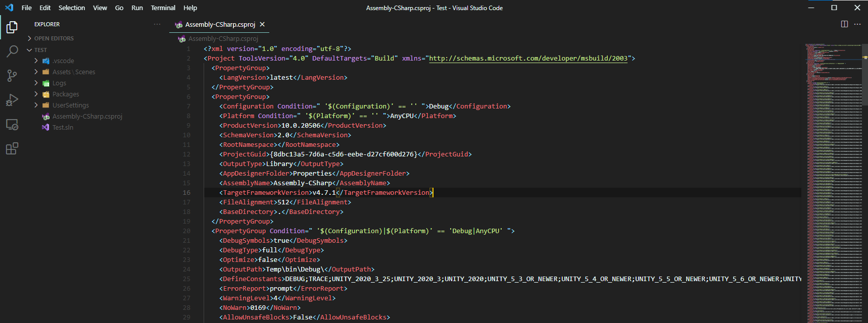868x323 pixels.
Task: Expand the Packages folder chevron
Action: click(36, 94)
